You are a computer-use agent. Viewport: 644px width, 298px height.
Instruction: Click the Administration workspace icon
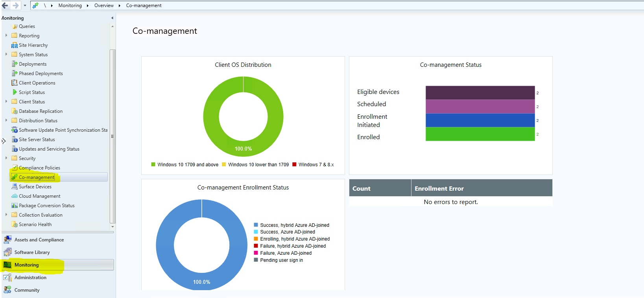(7, 278)
